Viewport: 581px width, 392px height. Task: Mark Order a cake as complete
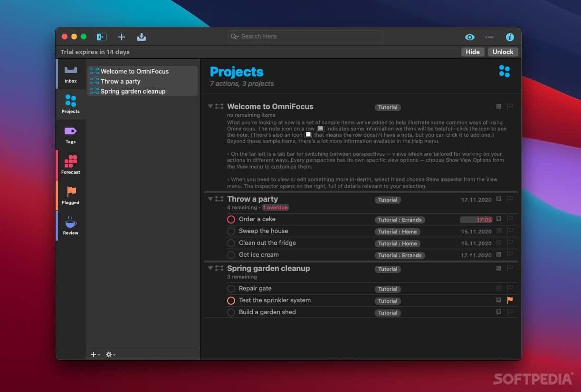pyautogui.click(x=231, y=219)
